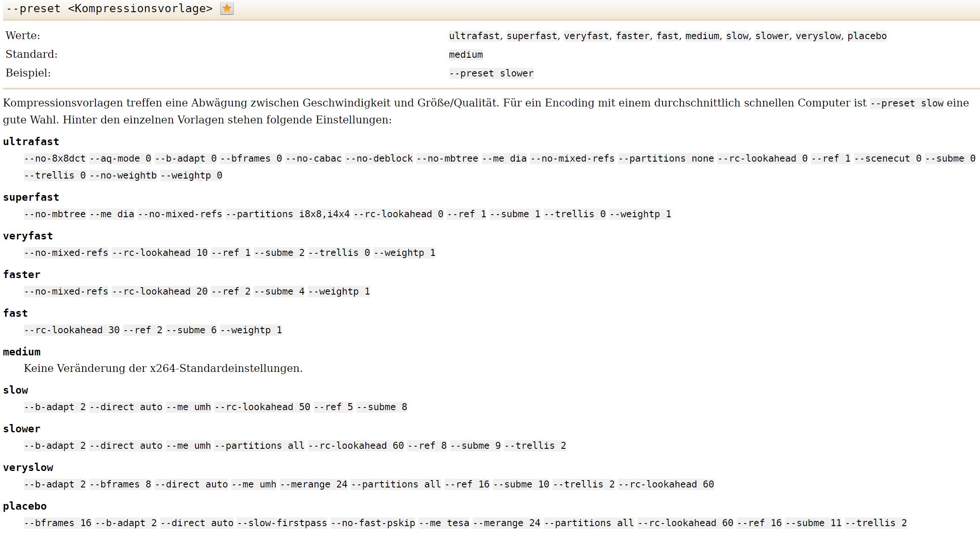Click the bold 'veryfast' section heading
Image resolution: width=980 pixels, height=537 pixels.
click(28, 236)
